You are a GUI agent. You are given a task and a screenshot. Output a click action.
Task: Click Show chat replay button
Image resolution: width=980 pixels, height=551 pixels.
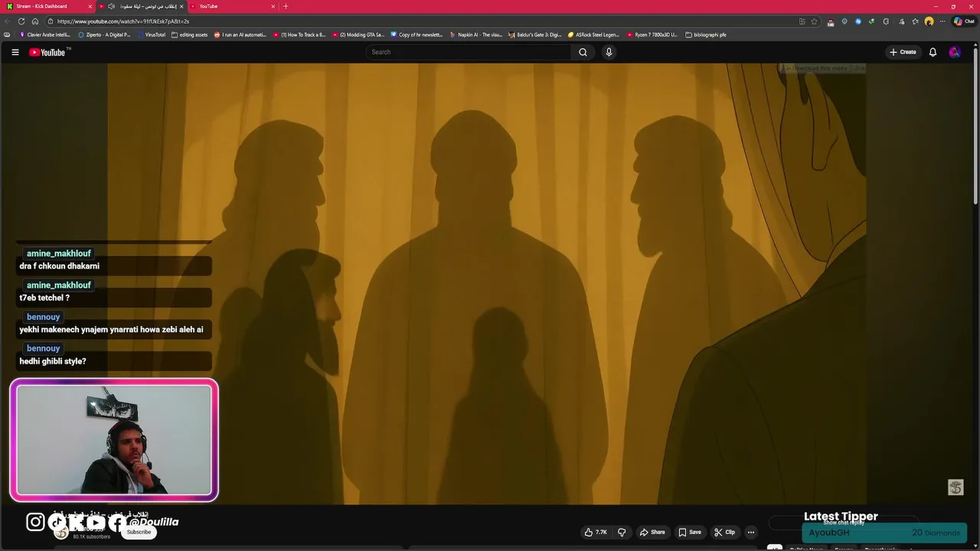(x=844, y=523)
